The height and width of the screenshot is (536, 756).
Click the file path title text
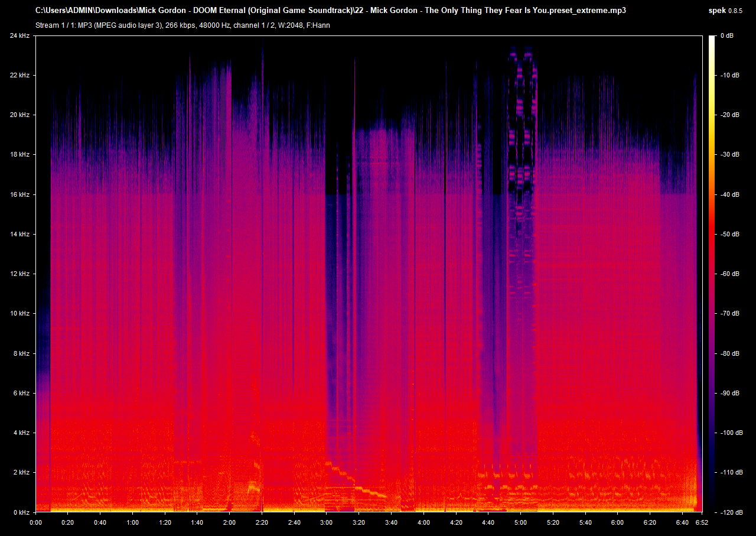tap(331, 11)
